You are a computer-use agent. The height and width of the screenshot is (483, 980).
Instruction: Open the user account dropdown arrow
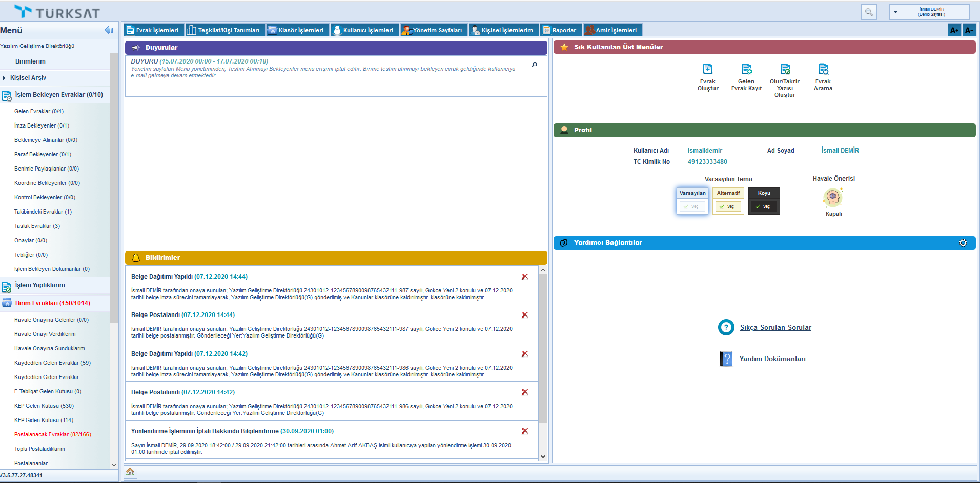click(895, 12)
